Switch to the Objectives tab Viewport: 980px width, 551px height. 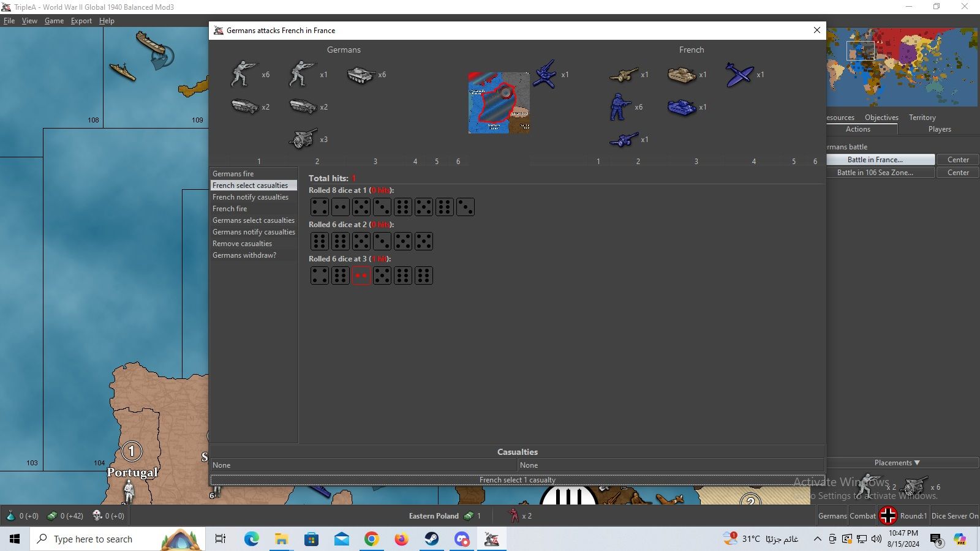click(881, 118)
